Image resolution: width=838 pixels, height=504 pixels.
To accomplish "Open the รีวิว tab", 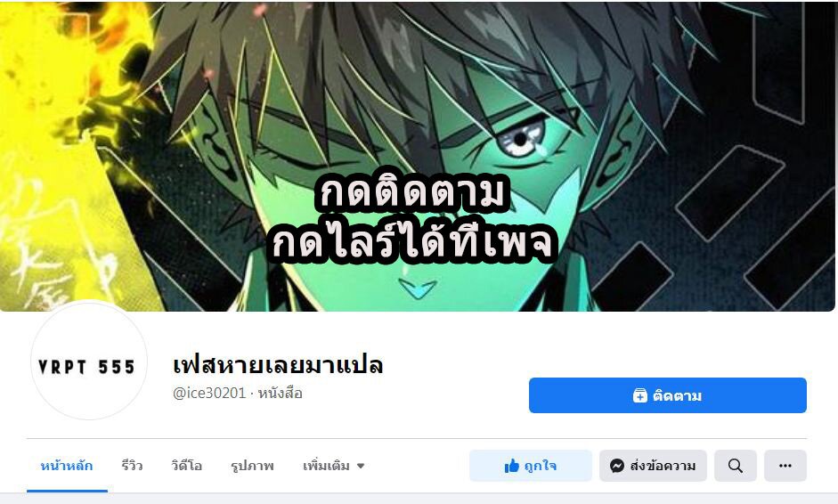I will pyautogui.click(x=132, y=466).
